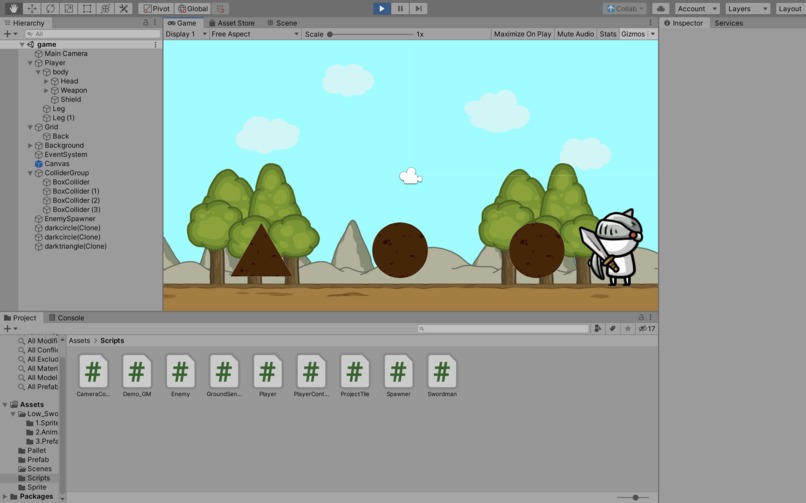The height and width of the screenshot is (503, 806).
Task: Select the CameraCo... script asset
Action: coord(93,376)
